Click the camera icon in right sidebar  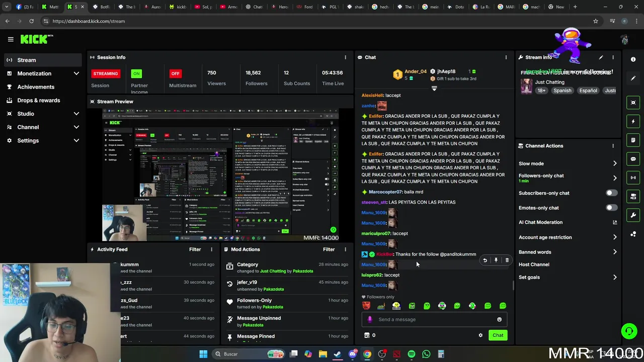coord(633,103)
